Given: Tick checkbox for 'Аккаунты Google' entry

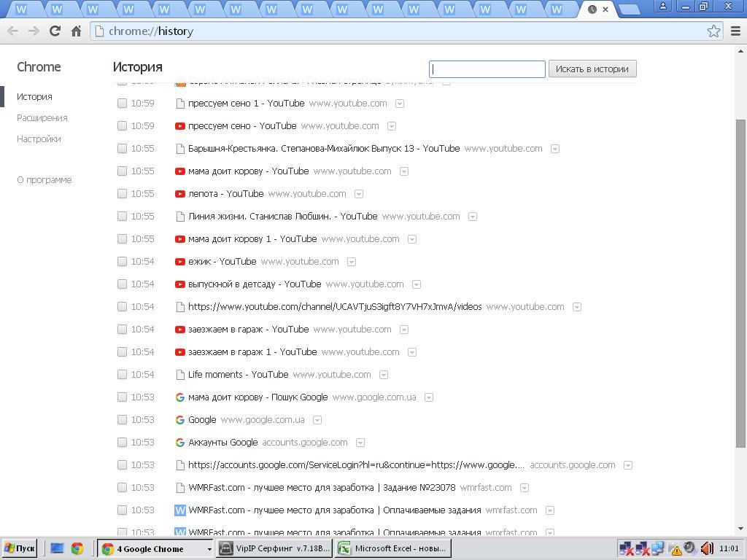Looking at the screenshot, I should pyautogui.click(x=122, y=443).
